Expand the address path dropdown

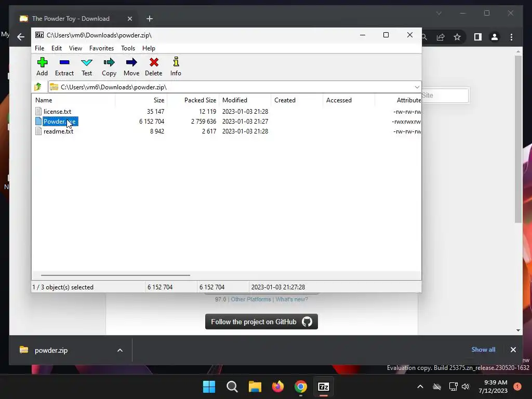[417, 87]
